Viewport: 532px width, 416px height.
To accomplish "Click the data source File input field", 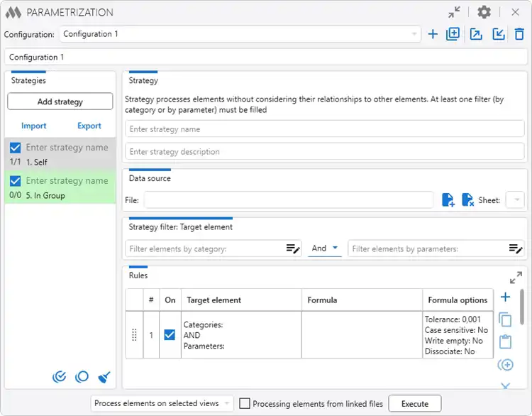I will [x=289, y=200].
